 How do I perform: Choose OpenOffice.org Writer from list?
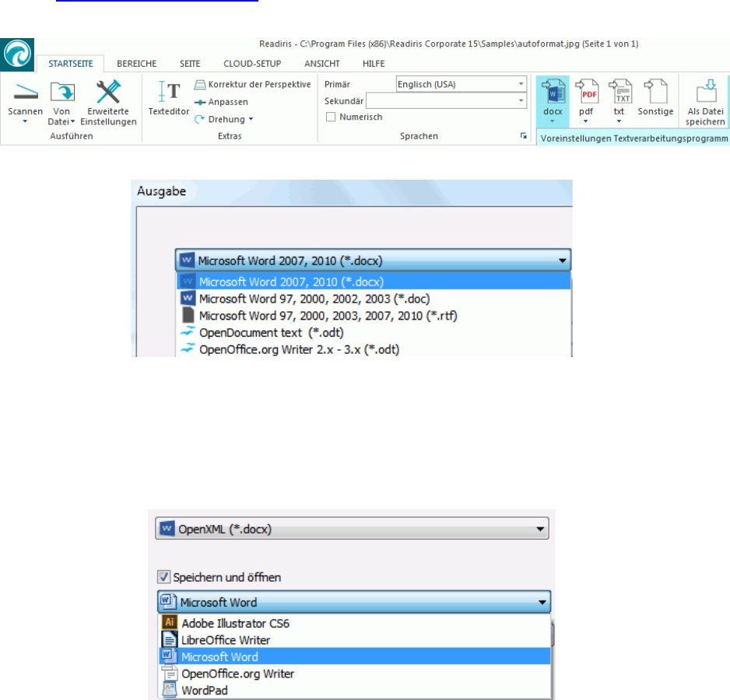tap(355, 674)
